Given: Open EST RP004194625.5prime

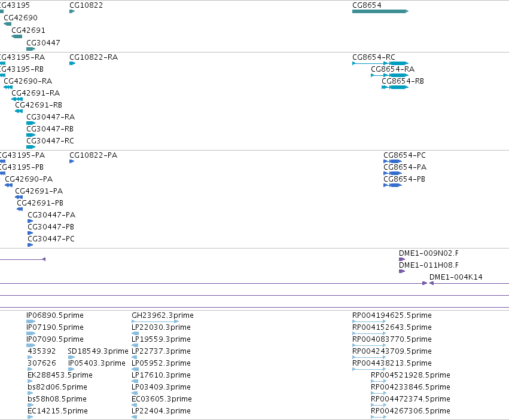Looking at the screenshot, I should 369,321.
